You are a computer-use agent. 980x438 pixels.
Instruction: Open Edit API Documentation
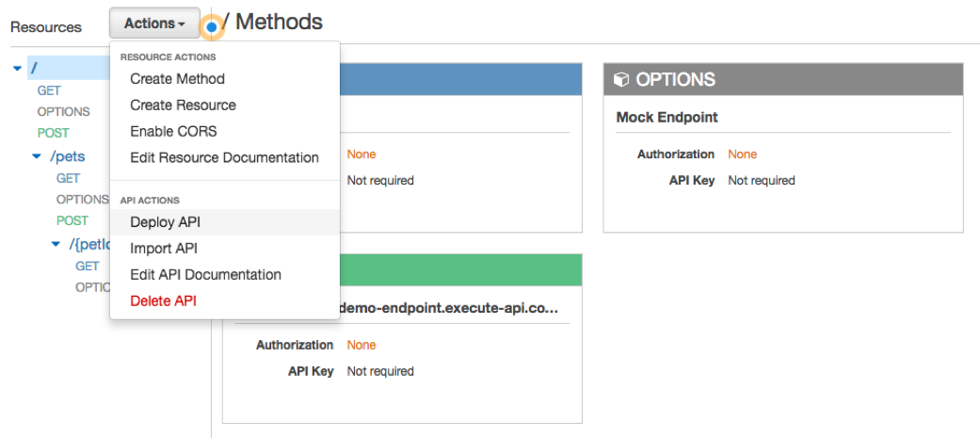205,275
